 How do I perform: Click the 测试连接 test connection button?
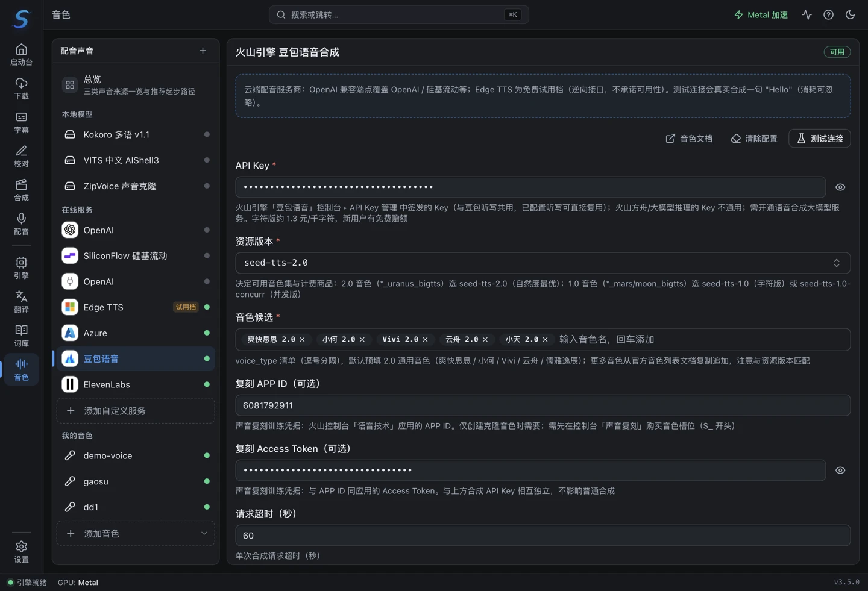[820, 139]
